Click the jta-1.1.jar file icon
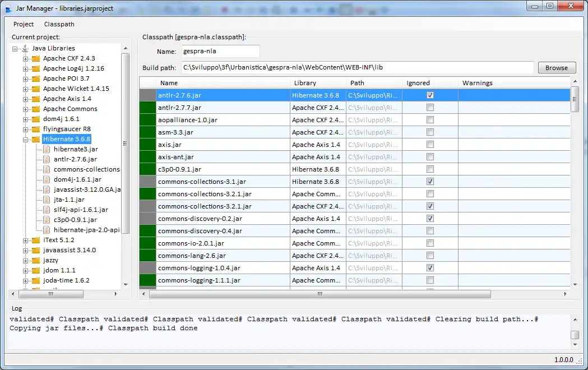 47,200
